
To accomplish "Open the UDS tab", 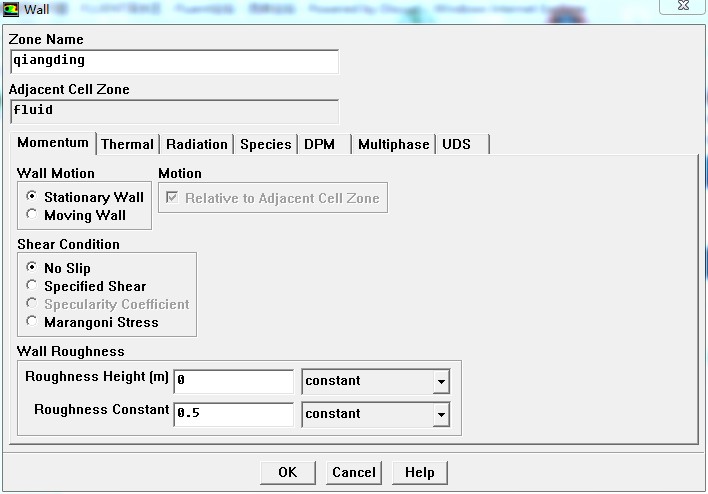I will point(456,144).
